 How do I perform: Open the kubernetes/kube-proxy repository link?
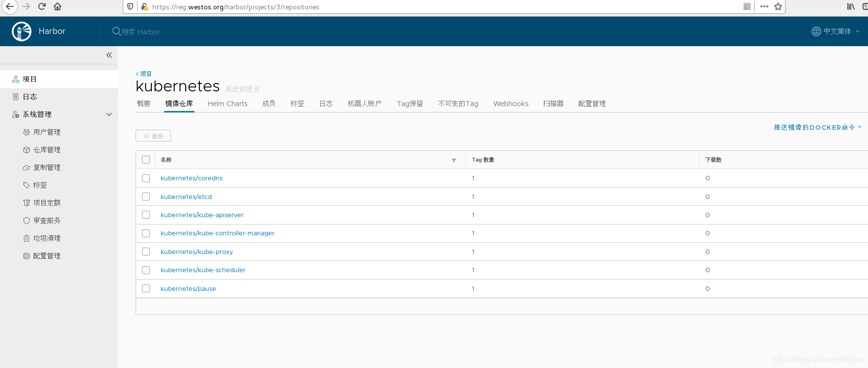196,252
